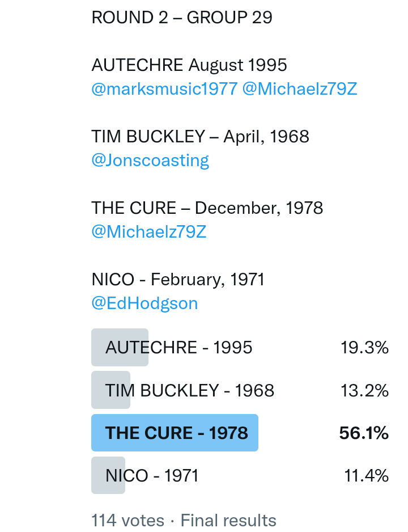
Task: Open @Michaelz79Z mention under THE CURE December line
Action: point(148,232)
